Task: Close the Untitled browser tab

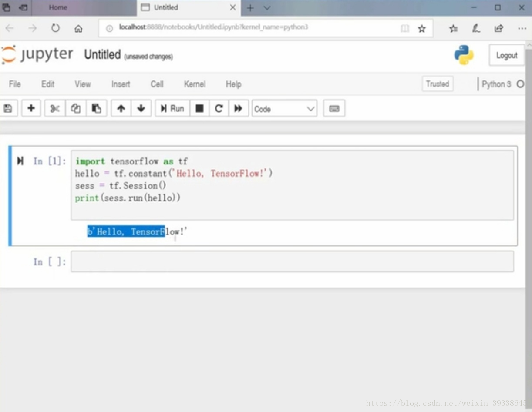Action: 232,7
